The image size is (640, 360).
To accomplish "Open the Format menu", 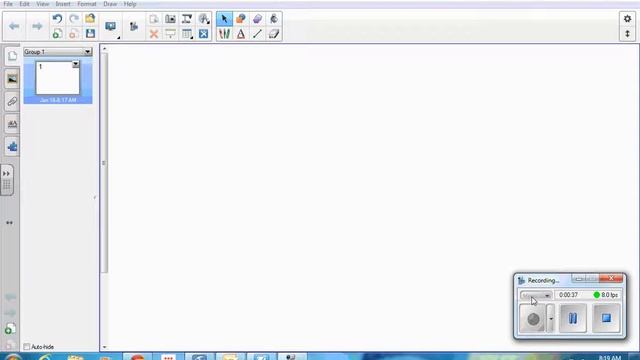I will 87,4.
